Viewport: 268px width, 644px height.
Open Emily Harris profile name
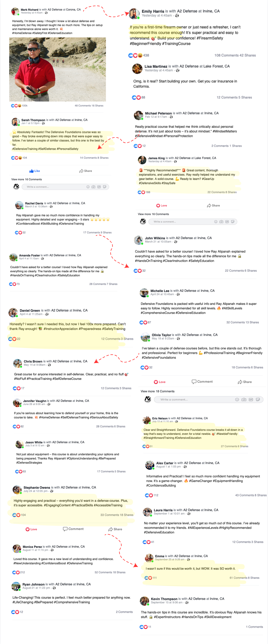point(153,11)
